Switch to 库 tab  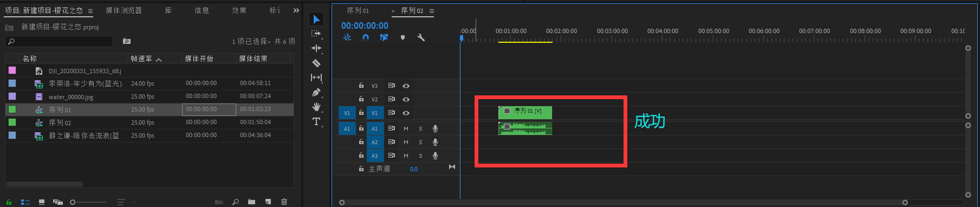click(168, 10)
